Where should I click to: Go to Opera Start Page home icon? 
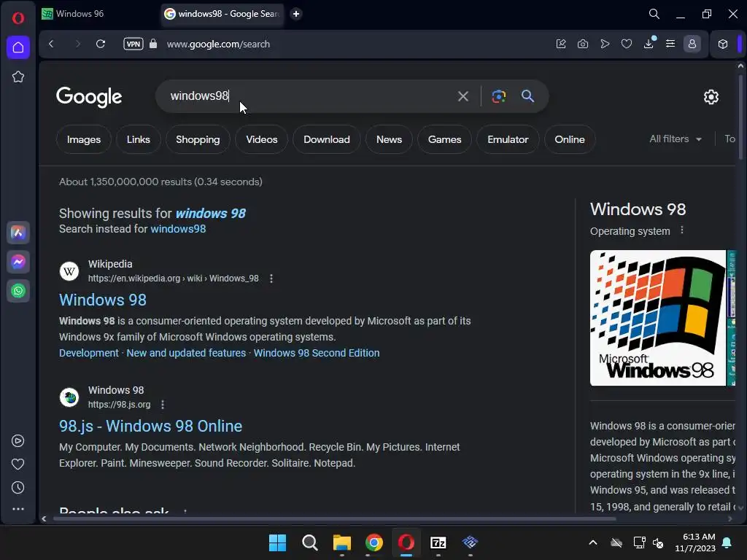(18, 47)
